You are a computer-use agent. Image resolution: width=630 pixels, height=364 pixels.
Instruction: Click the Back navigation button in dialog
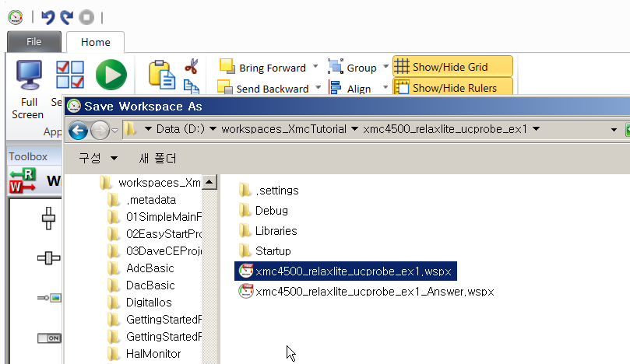point(78,130)
